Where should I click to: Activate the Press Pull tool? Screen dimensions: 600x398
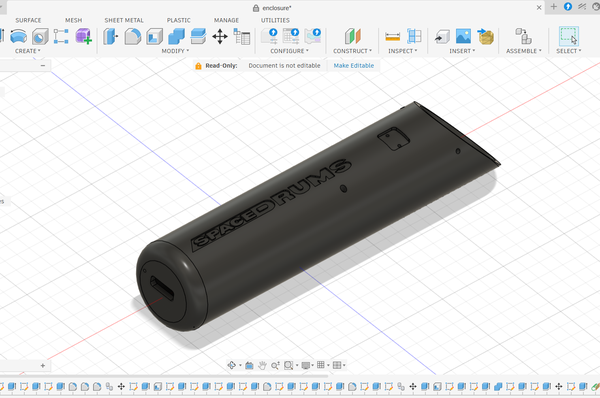(111, 37)
